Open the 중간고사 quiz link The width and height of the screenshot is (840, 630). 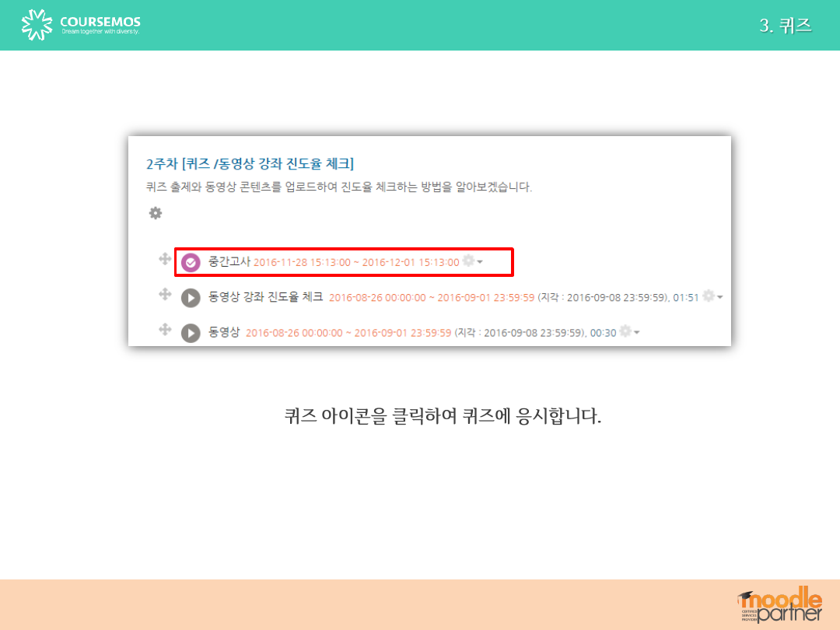(x=229, y=262)
